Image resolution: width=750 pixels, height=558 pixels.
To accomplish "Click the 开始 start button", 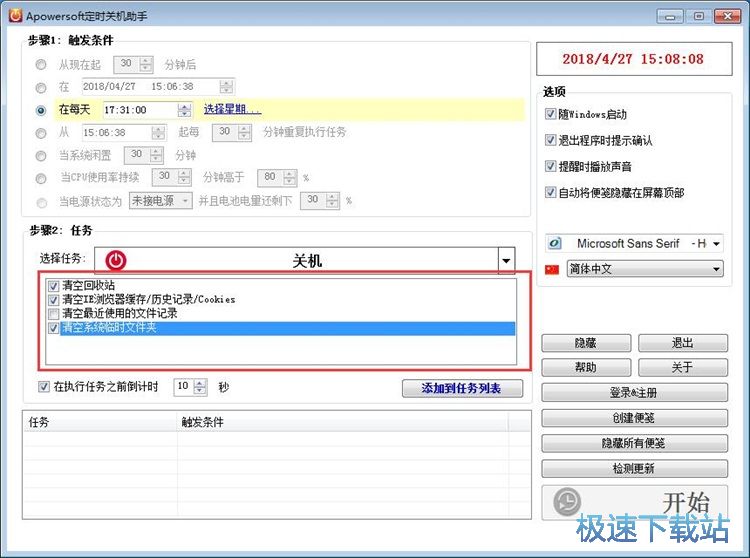I will click(634, 502).
